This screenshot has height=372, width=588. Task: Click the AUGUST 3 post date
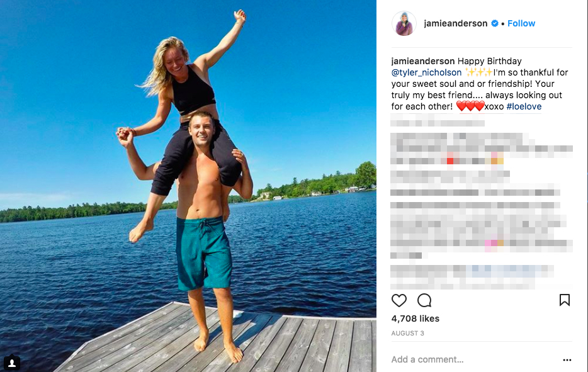[x=407, y=333]
